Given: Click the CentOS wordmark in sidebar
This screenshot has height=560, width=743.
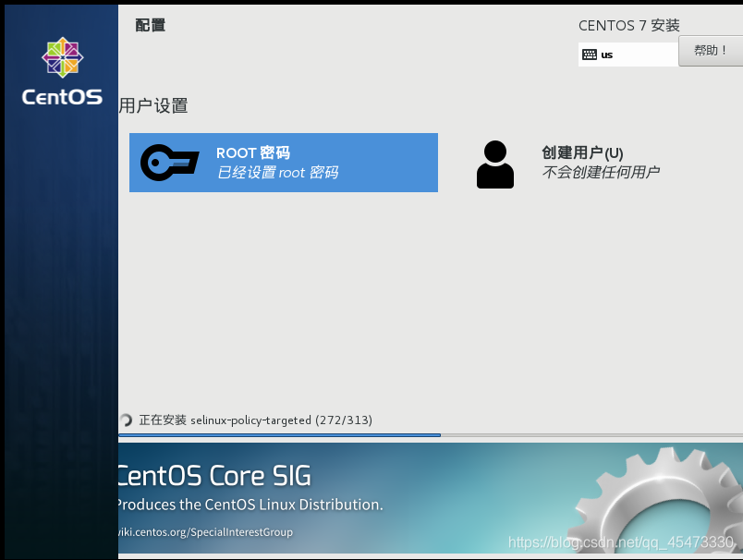Looking at the screenshot, I should click(x=62, y=97).
